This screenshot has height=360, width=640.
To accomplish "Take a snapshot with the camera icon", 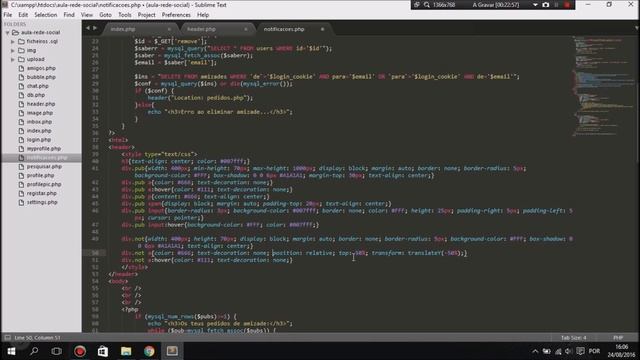I will pos(546,5).
